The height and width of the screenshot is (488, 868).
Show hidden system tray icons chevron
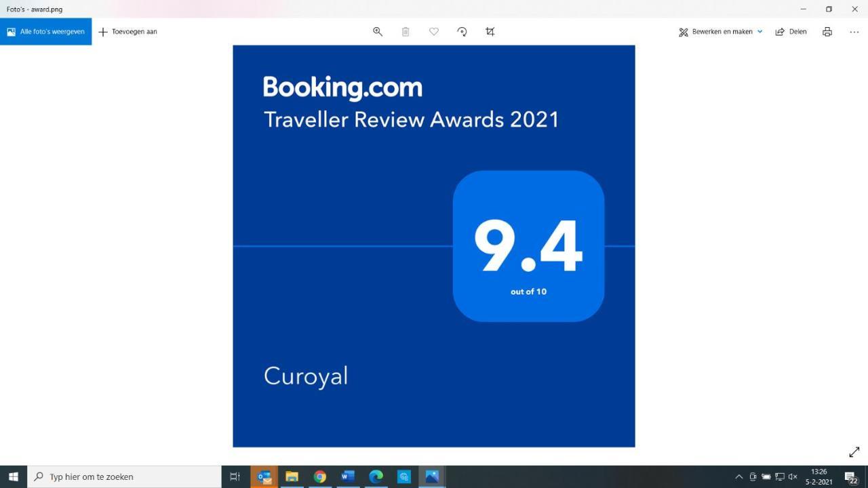(739, 476)
